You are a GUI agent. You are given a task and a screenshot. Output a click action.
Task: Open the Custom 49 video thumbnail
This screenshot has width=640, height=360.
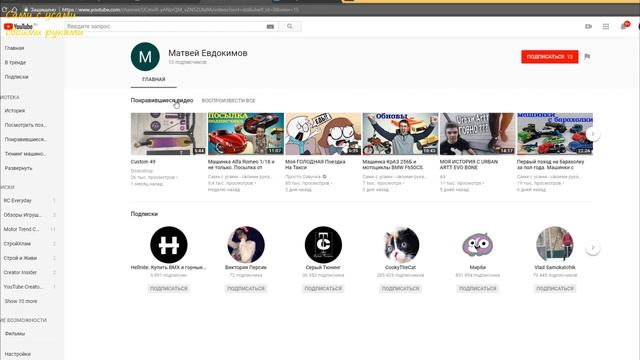coord(169,134)
